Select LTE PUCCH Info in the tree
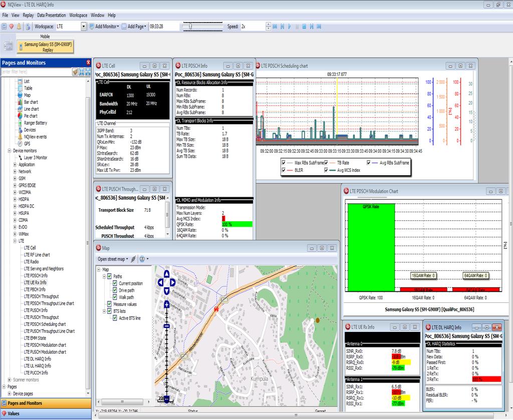Image resolution: width=513 pixels, height=420 pixels. tap(36, 372)
